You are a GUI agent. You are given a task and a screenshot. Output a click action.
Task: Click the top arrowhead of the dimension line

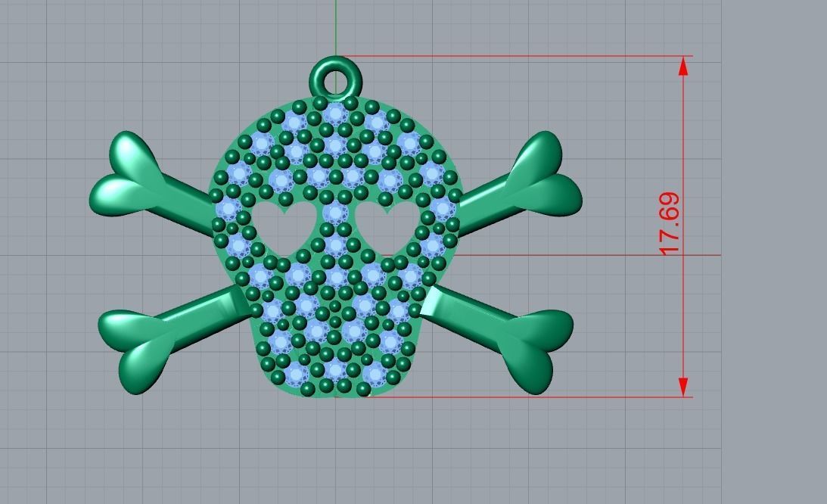point(683,66)
